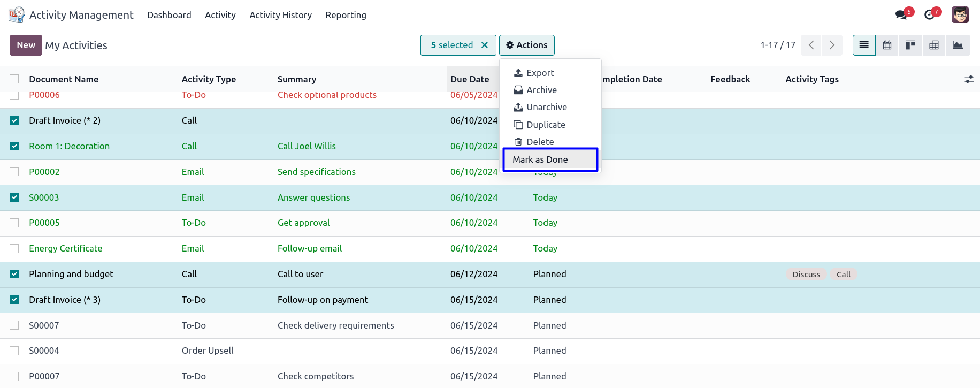
Task: Clear the 5 selected records
Action: [x=485, y=45]
